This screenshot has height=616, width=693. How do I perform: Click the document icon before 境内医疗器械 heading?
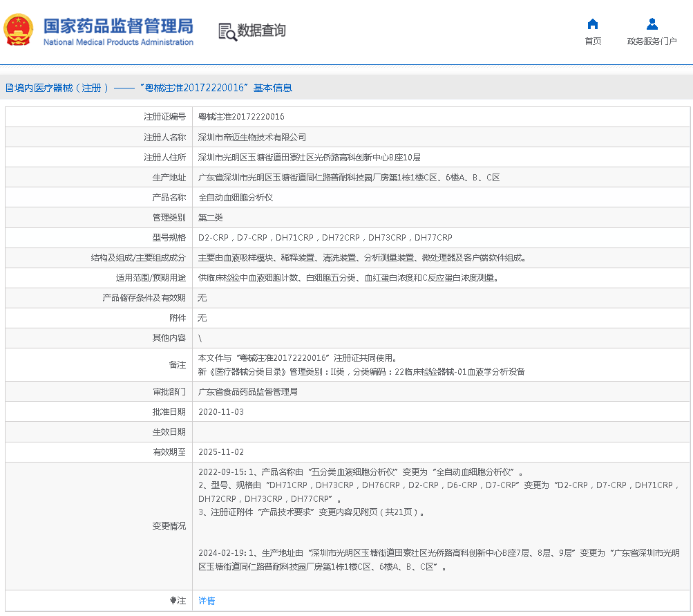(9, 88)
